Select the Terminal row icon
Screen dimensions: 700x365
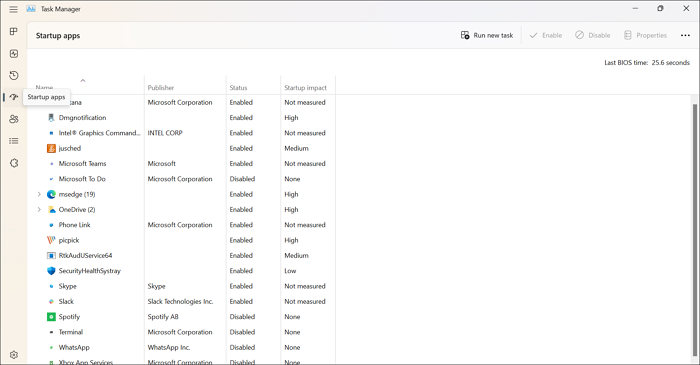tap(51, 332)
